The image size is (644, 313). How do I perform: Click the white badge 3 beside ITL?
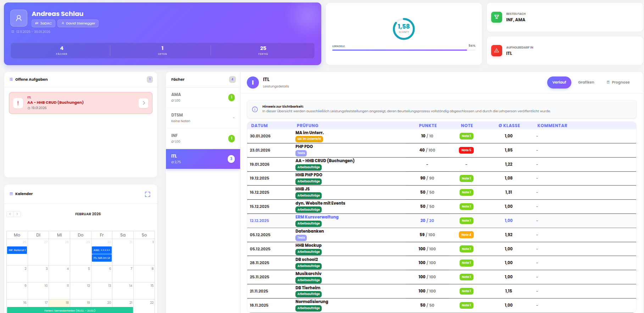(231, 159)
